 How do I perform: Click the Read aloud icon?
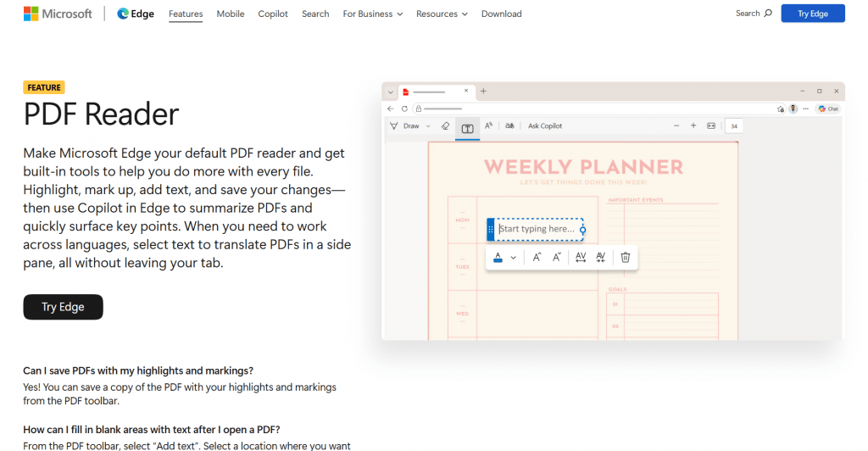pyautogui.click(x=488, y=125)
